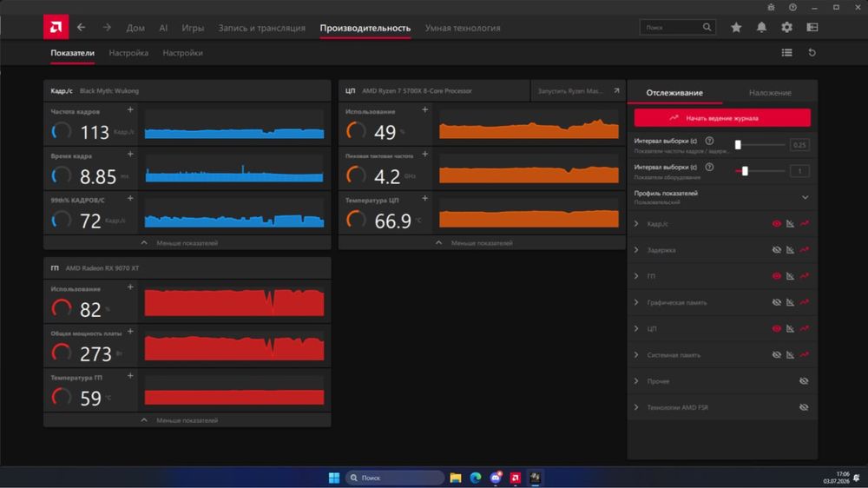The width and height of the screenshot is (868, 488).
Task: Click help icon for hardware Интервал выборки
Action: [709, 167]
